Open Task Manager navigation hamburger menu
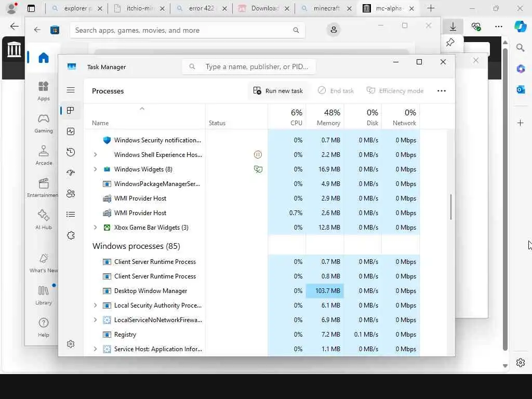532x399 pixels. [71, 90]
